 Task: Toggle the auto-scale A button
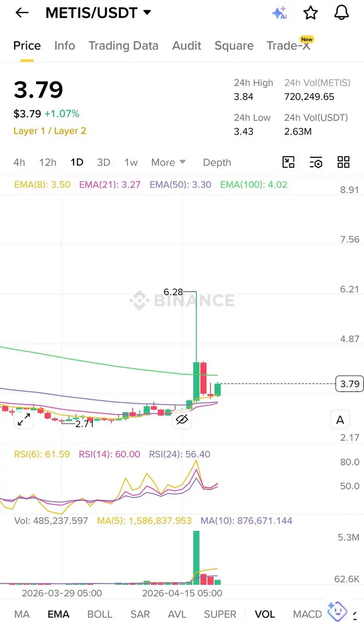(x=340, y=420)
